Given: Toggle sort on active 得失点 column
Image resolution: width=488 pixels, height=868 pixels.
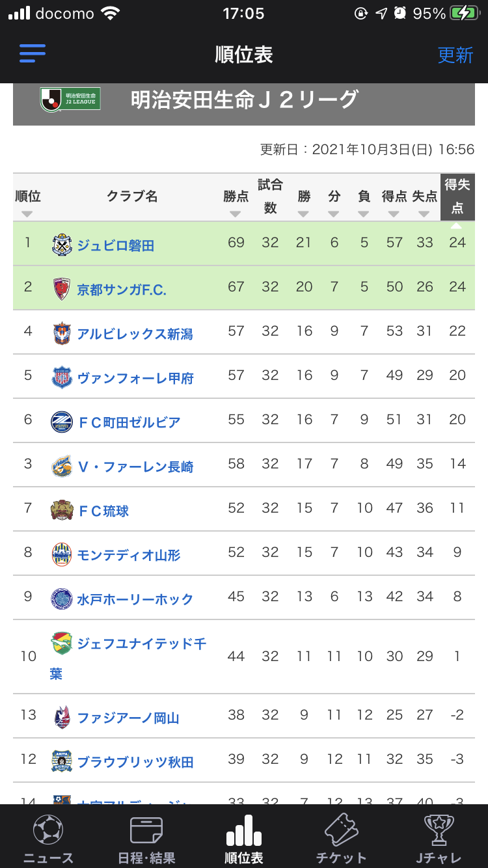Looking at the screenshot, I should (457, 197).
